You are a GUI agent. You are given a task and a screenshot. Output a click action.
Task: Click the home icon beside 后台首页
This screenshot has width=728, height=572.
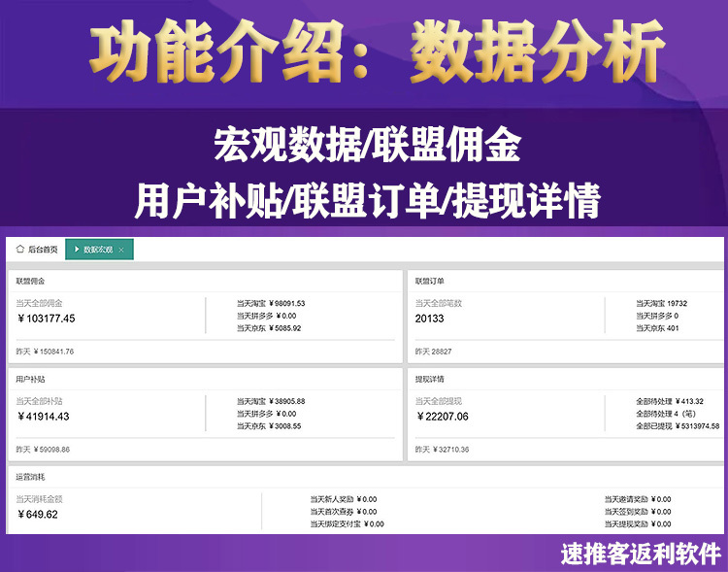[19, 249]
